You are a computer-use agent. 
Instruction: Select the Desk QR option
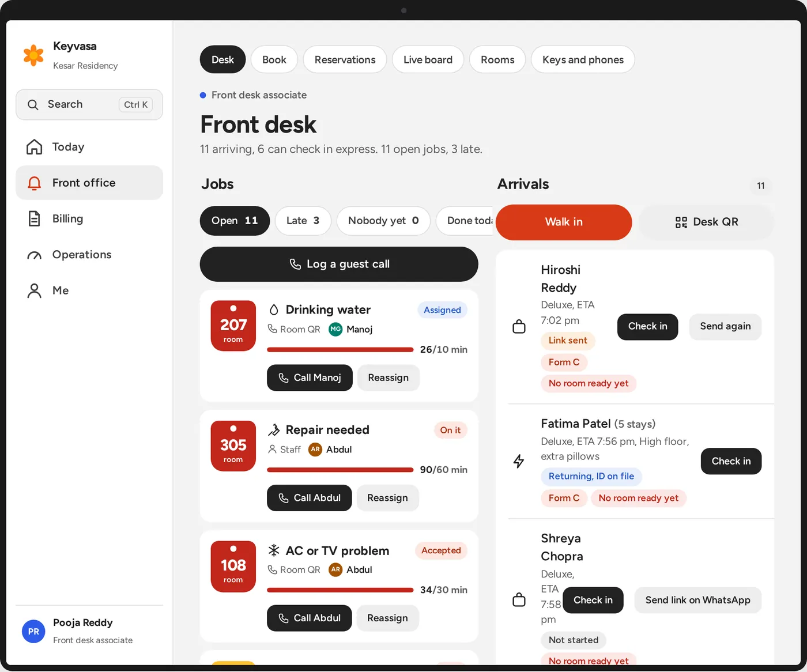pyautogui.click(x=706, y=222)
